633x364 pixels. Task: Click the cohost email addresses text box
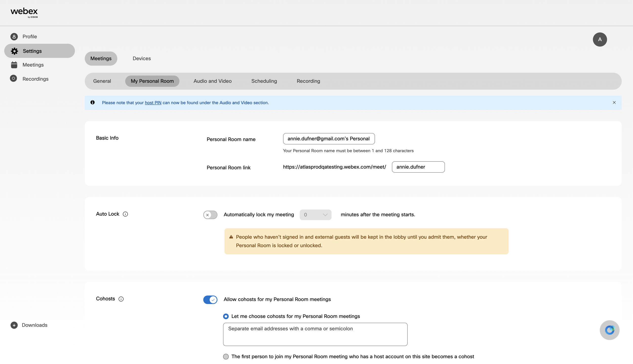tap(315, 334)
